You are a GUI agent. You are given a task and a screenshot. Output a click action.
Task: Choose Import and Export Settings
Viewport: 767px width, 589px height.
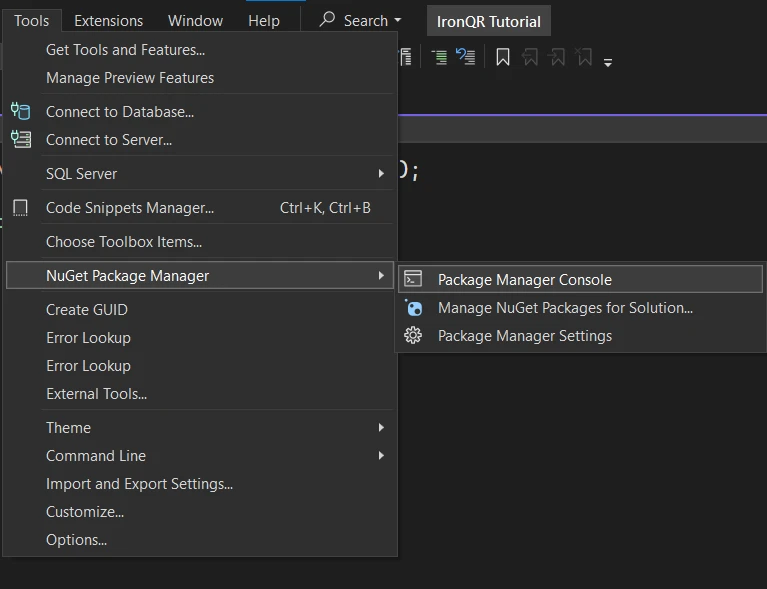point(139,484)
